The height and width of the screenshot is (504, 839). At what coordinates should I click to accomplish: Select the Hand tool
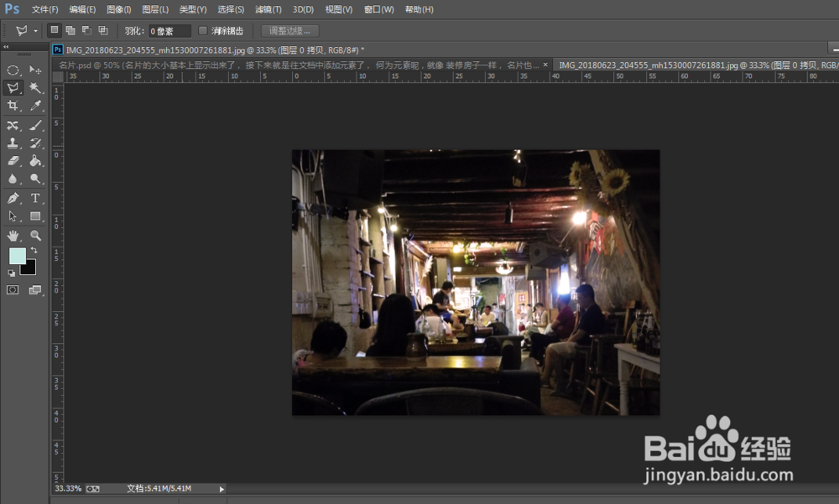pyautogui.click(x=13, y=236)
